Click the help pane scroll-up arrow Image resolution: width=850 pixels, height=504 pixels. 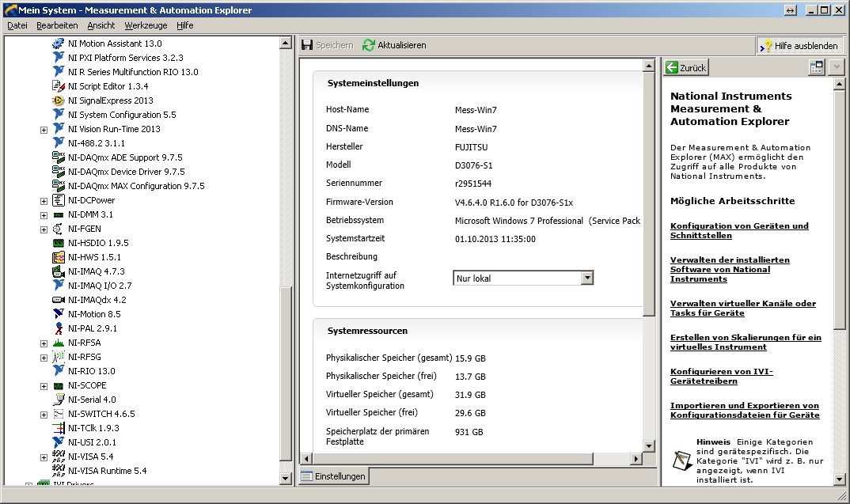coord(839,84)
